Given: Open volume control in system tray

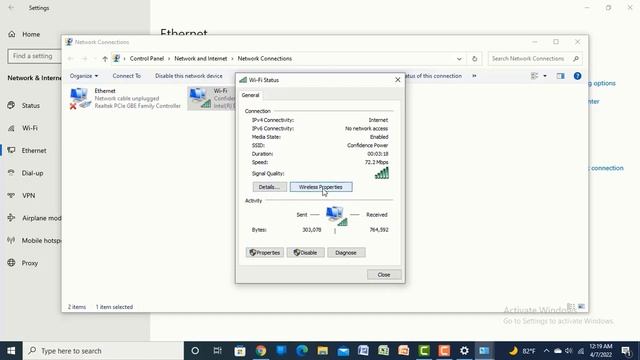Looking at the screenshot, I should (569, 351).
